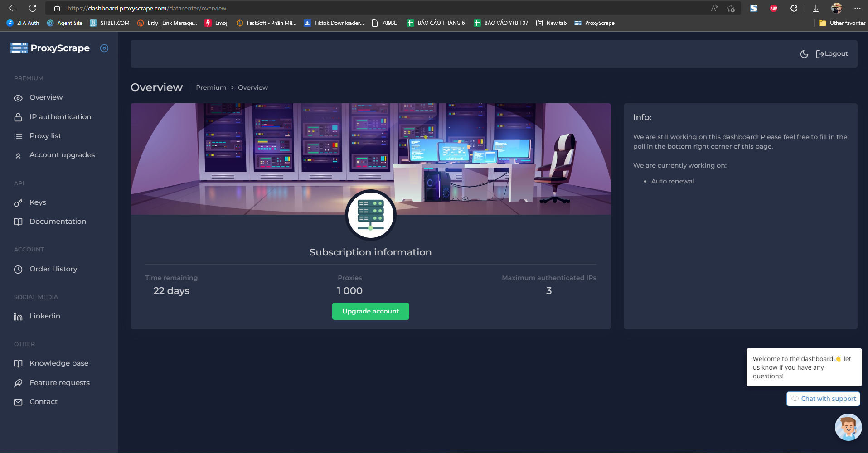Click the Contact envelope icon
The image size is (868, 453).
18,402
